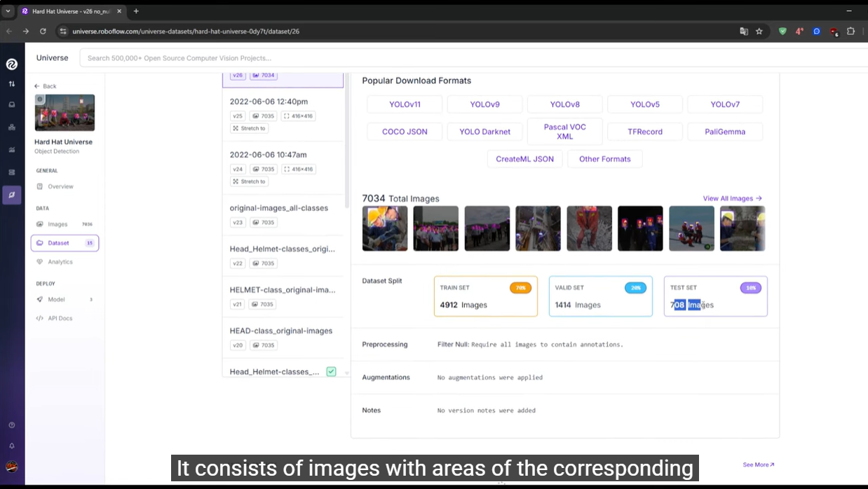Click the translate page icon in address bar
The width and height of the screenshot is (868, 489).
point(744,32)
